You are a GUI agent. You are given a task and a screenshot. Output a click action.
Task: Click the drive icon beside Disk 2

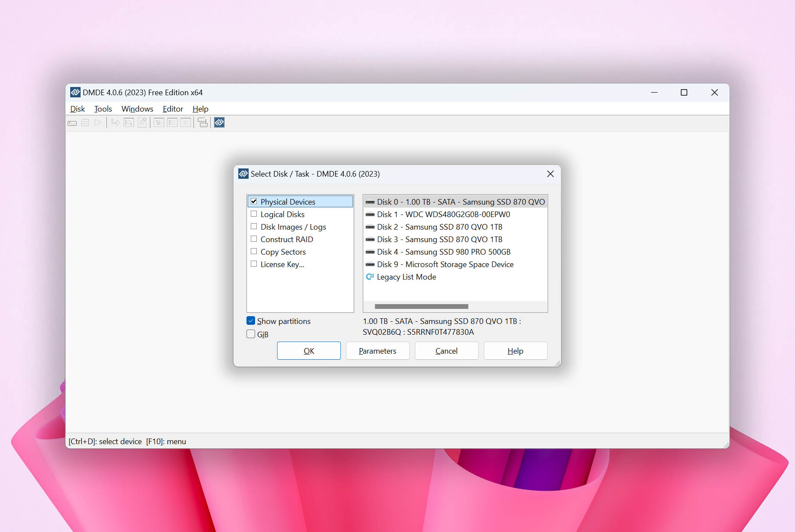[370, 227]
